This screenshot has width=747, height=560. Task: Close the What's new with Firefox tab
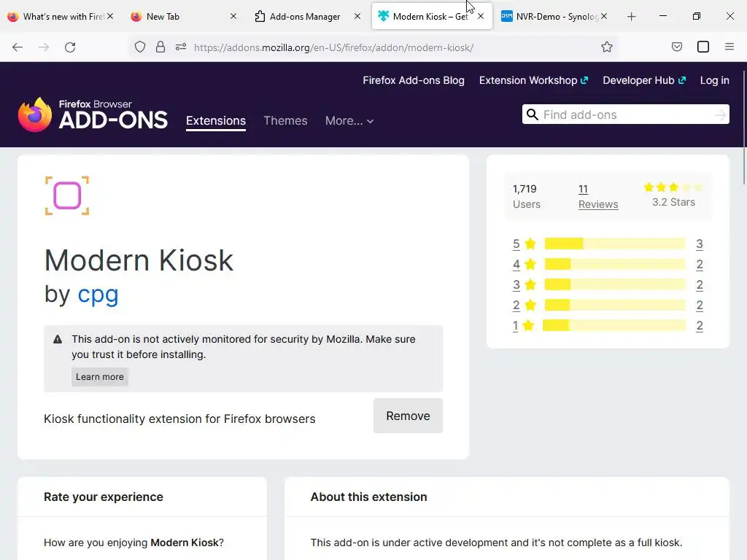point(110,16)
